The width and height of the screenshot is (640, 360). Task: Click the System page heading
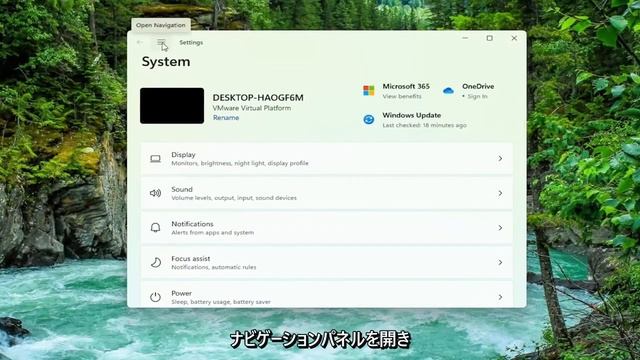(166, 62)
